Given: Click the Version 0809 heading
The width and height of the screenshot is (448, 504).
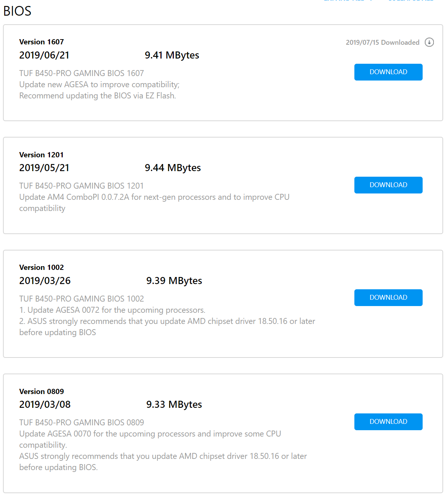Looking at the screenshot, I should coord(41,391).
